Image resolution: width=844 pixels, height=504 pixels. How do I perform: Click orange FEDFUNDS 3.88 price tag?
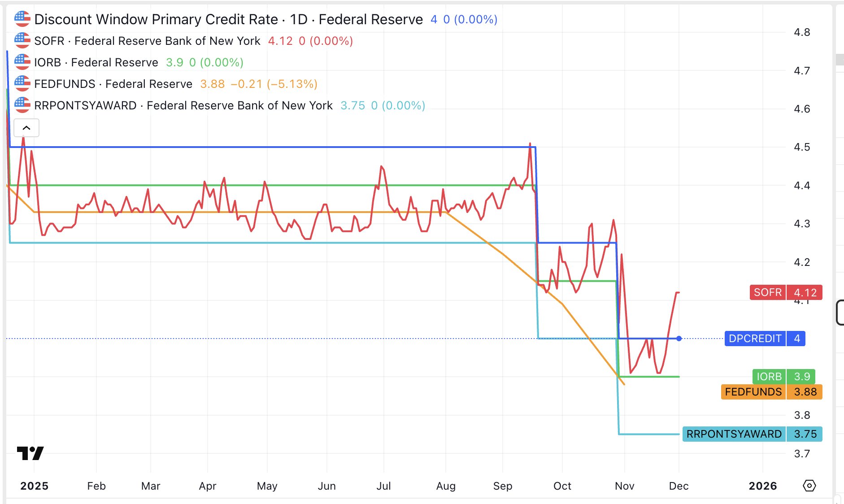pyautogui.click(x=771, y=392)
